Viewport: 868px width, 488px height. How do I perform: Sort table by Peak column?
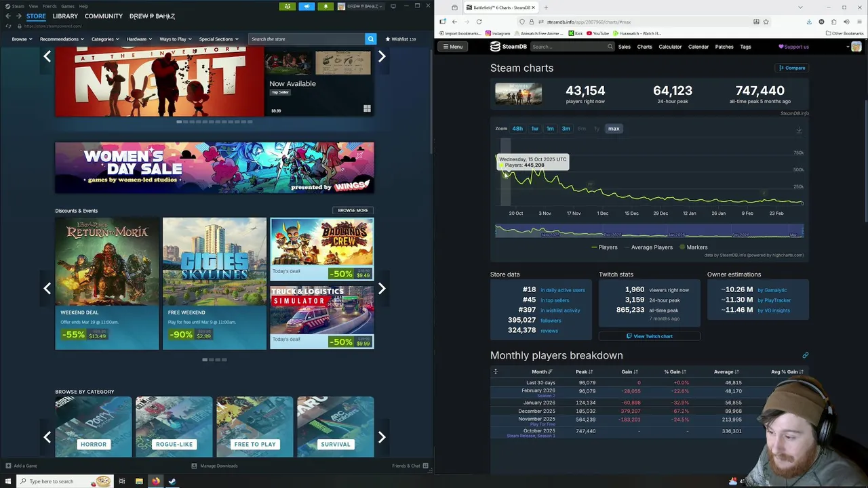coord(584,372)
